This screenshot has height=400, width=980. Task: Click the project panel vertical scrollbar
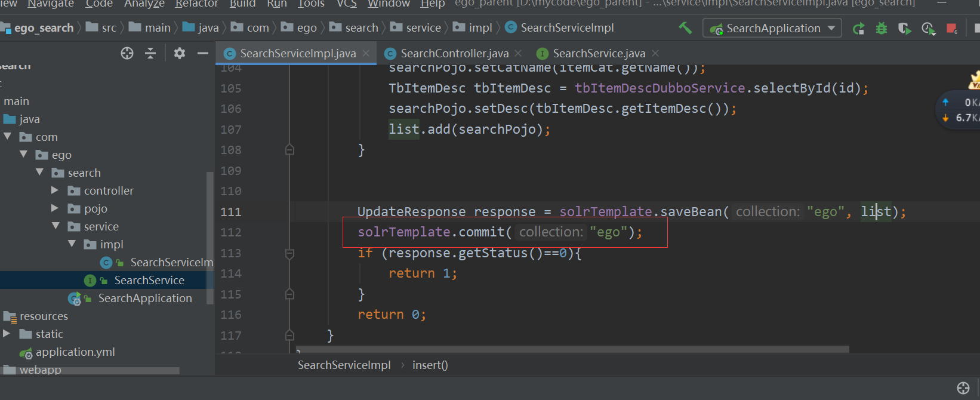[209, 238]
